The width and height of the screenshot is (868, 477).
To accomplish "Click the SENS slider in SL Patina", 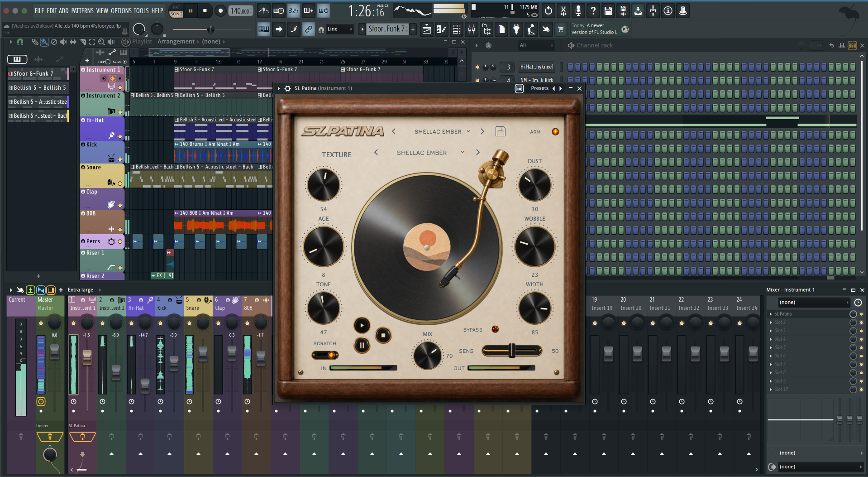I will click(x=512, y=351).
